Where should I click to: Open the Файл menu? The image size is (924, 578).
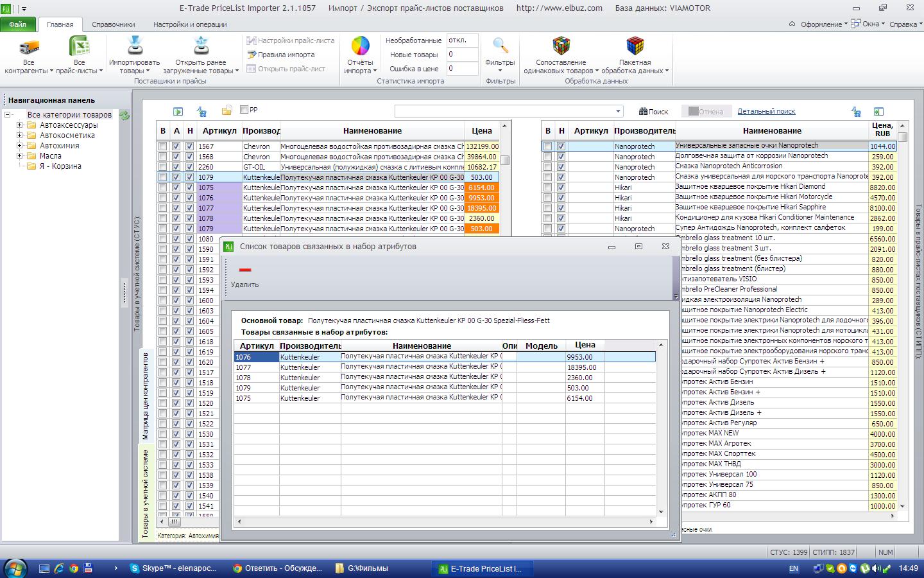[18, 24]
